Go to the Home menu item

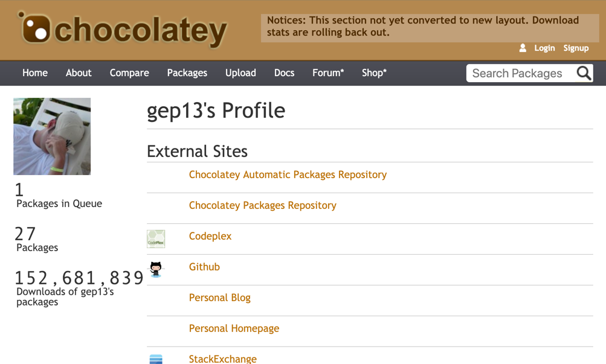[35, 72]
